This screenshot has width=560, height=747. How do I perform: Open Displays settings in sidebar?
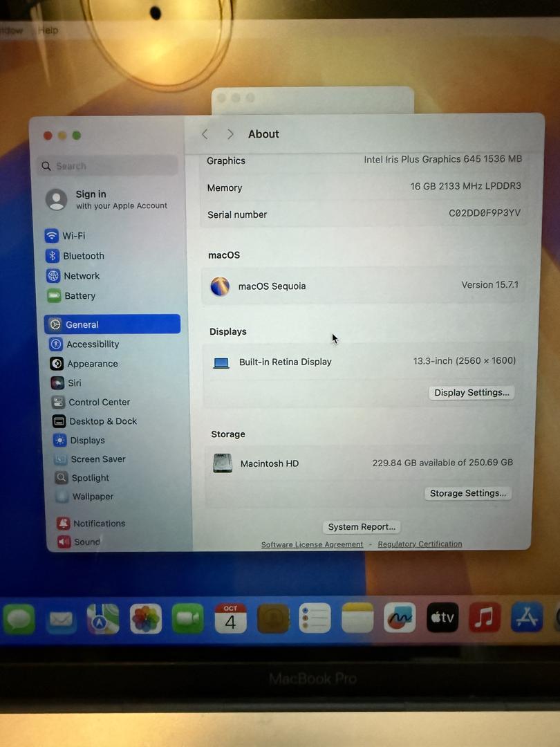coord(79,440)
